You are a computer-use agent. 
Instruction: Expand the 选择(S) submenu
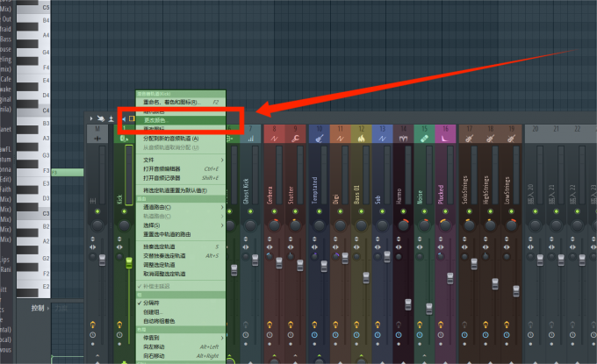pos(181,225)
